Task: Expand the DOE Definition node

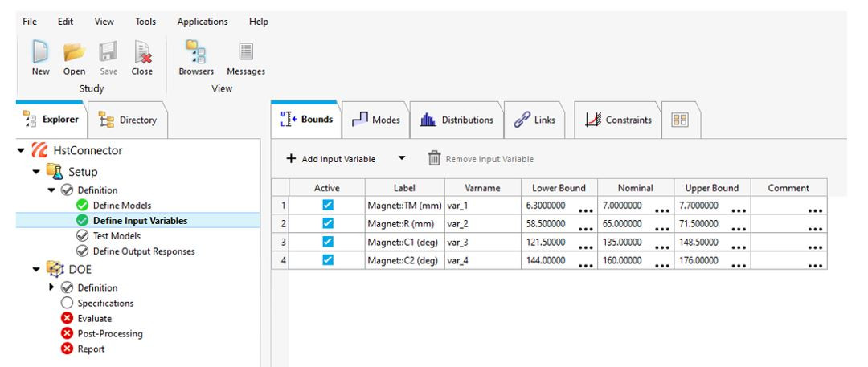Action: 53,287
